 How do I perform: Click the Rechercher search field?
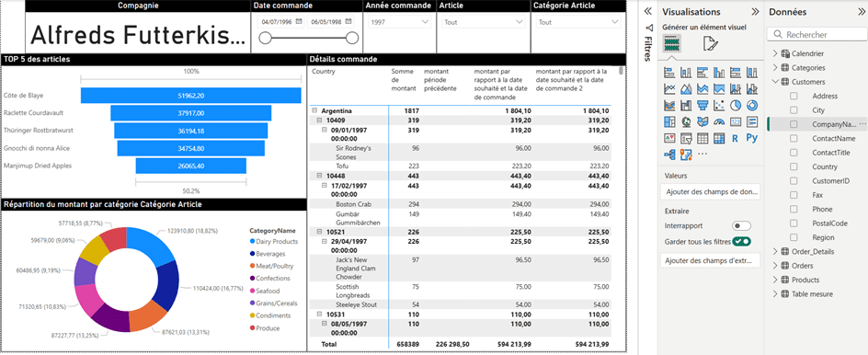pos(817,34)
